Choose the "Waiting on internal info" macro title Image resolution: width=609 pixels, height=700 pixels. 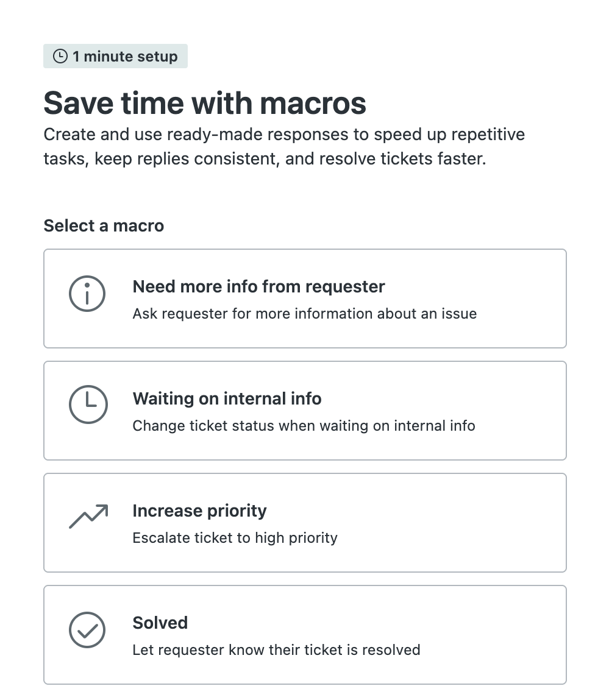coord(227,398)
